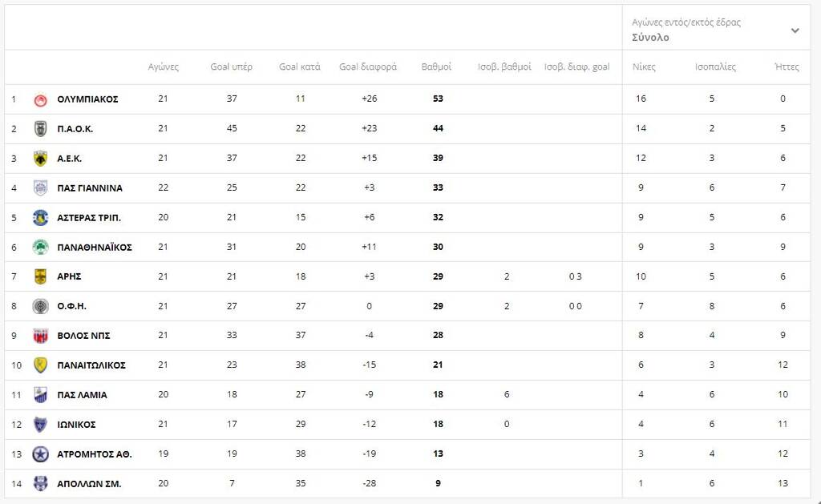
Task: Click the ΠΑΝΑΘΗΝΑΪΚΟΣ green clover logo
Action: 40,248
